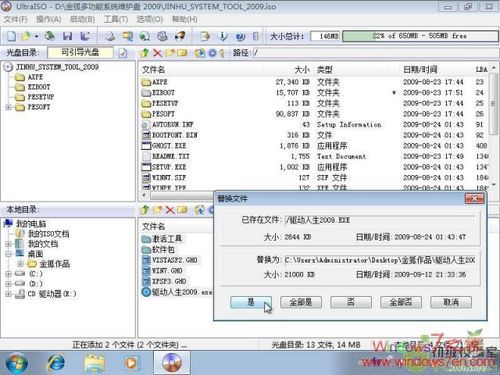This screenshot has height=375, width=500.
Task: Click the Open CD/DVD disc toolbar icon
Action: (50, 36)
